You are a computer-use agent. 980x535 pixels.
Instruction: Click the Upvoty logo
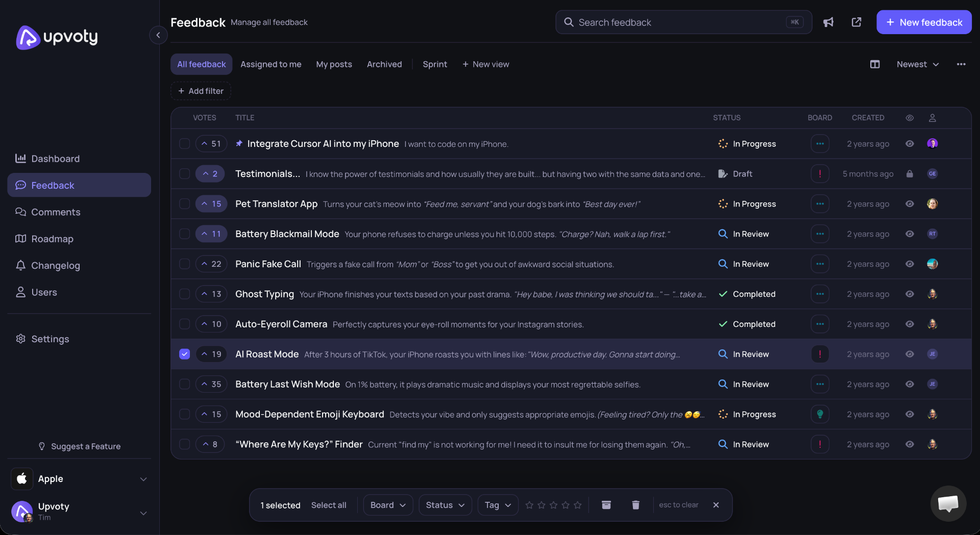point(57,37)
